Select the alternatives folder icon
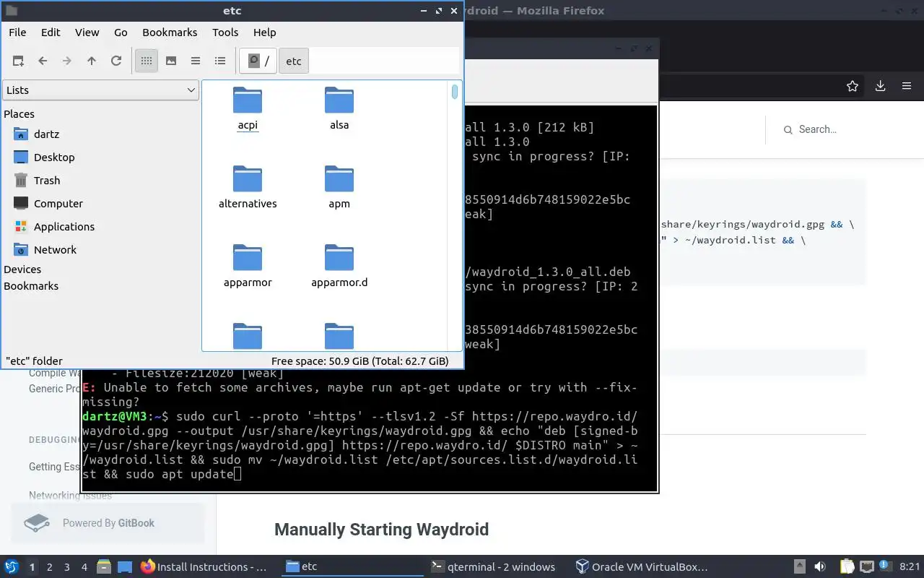 tap(248, 179)
